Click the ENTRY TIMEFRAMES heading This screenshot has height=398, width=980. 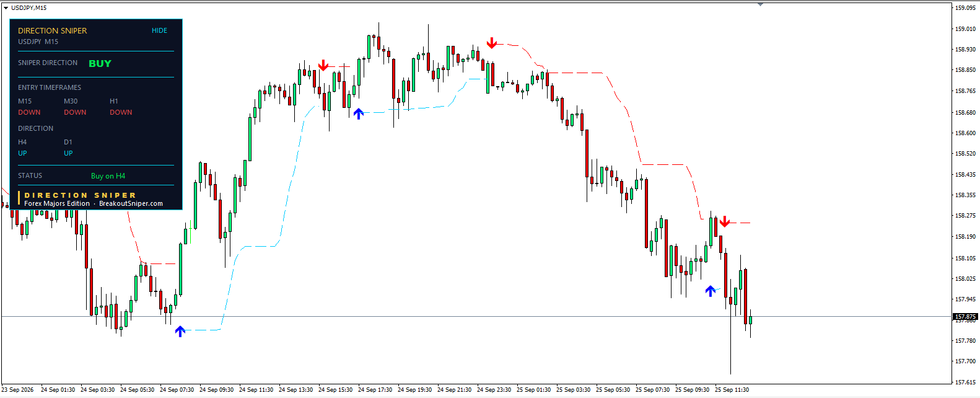point(50,87)
